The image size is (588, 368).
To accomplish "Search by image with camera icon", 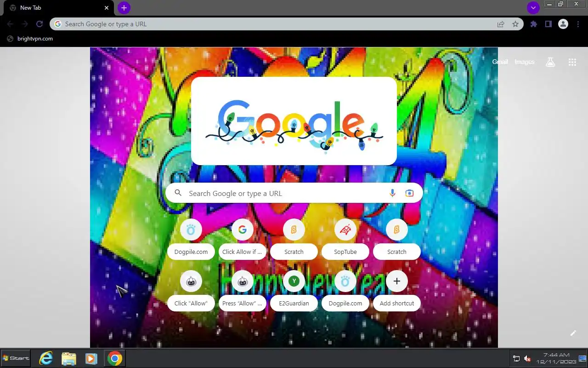I will [409, 193].
